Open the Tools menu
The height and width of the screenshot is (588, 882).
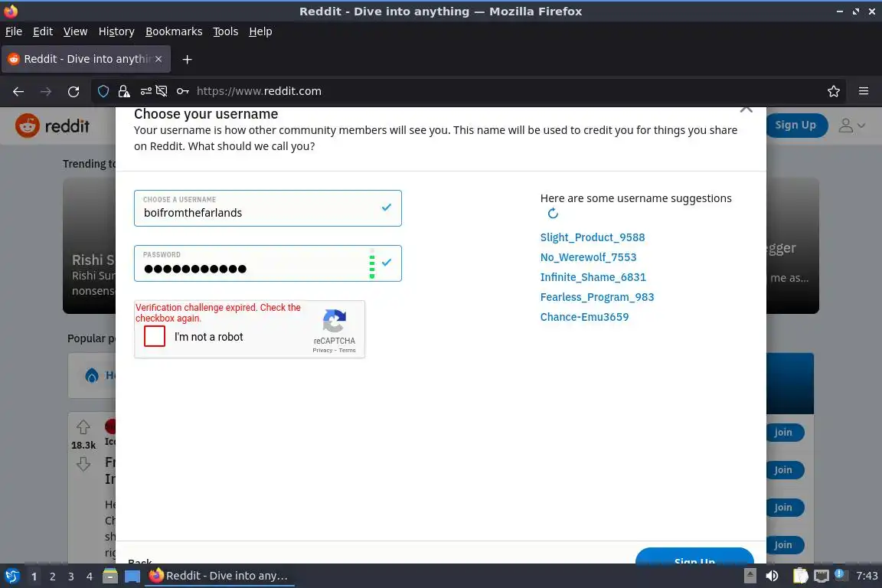tap(226, 31)
